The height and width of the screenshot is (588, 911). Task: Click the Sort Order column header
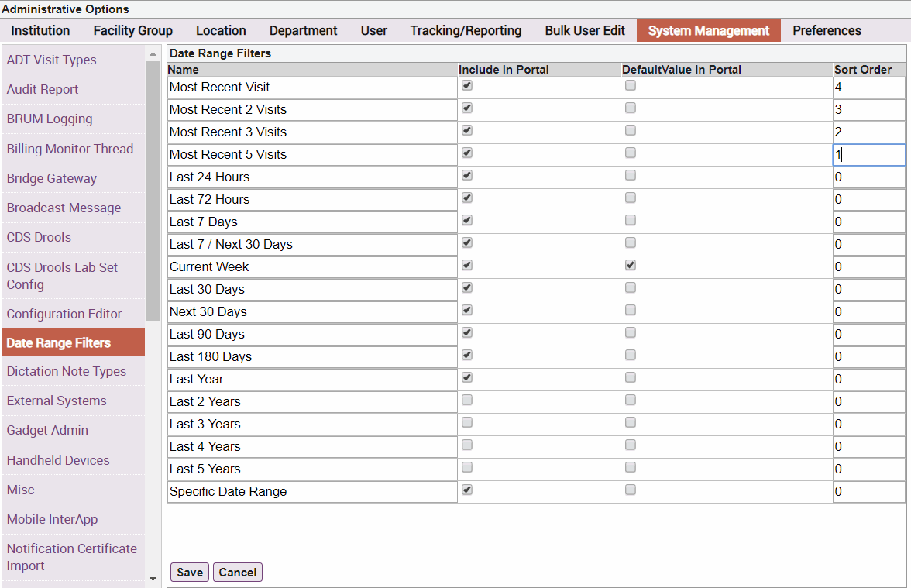869,70
